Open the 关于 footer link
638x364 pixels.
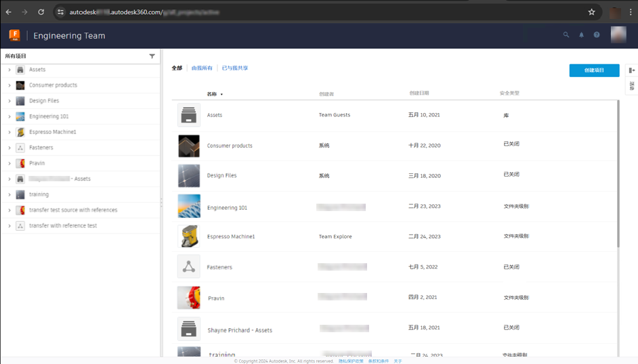pos(398,361)
